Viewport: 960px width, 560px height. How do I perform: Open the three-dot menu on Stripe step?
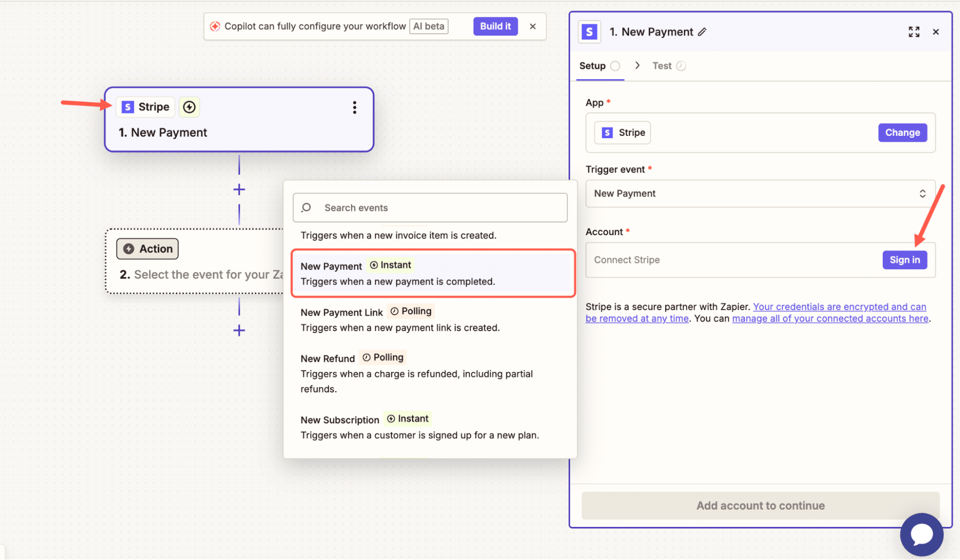[354, 107]
